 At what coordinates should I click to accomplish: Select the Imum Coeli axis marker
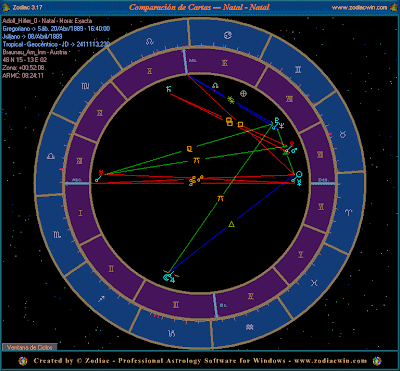pos(216,306)
